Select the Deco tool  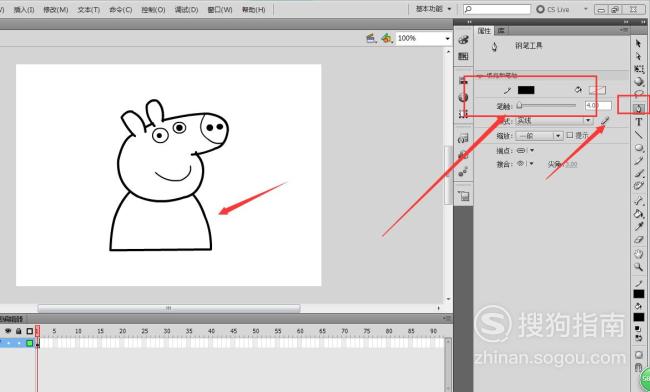(x=639, y=186)
